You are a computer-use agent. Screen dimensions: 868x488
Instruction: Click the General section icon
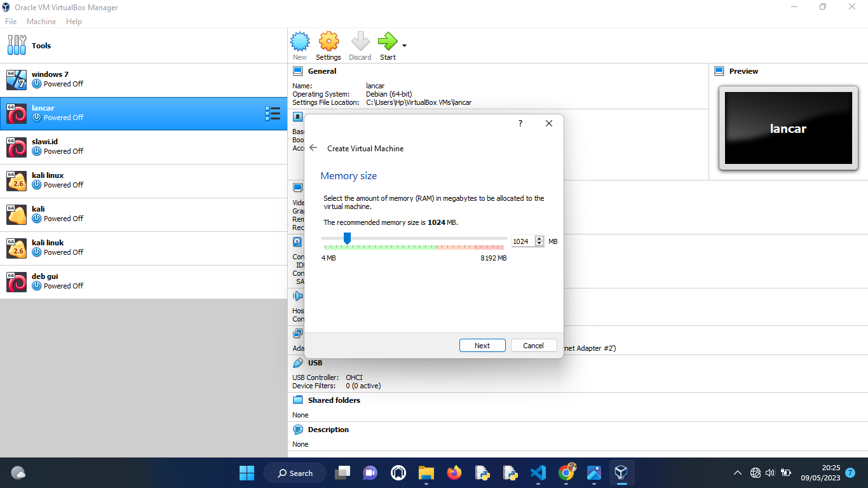click(298, 71)
